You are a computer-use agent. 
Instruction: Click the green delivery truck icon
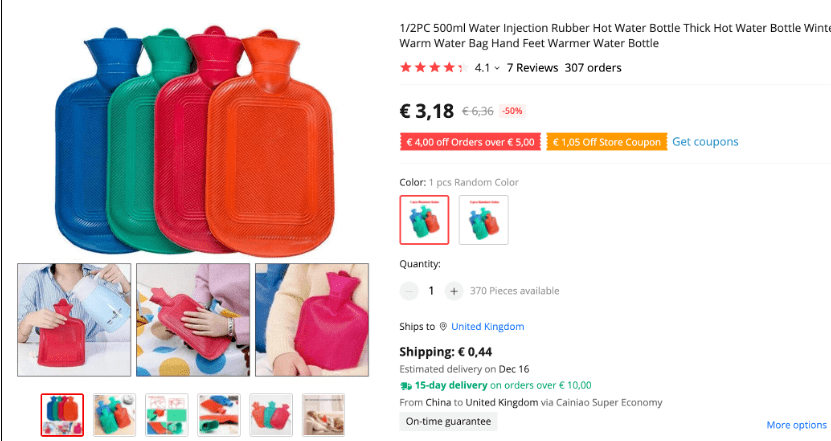click(406, 386)
